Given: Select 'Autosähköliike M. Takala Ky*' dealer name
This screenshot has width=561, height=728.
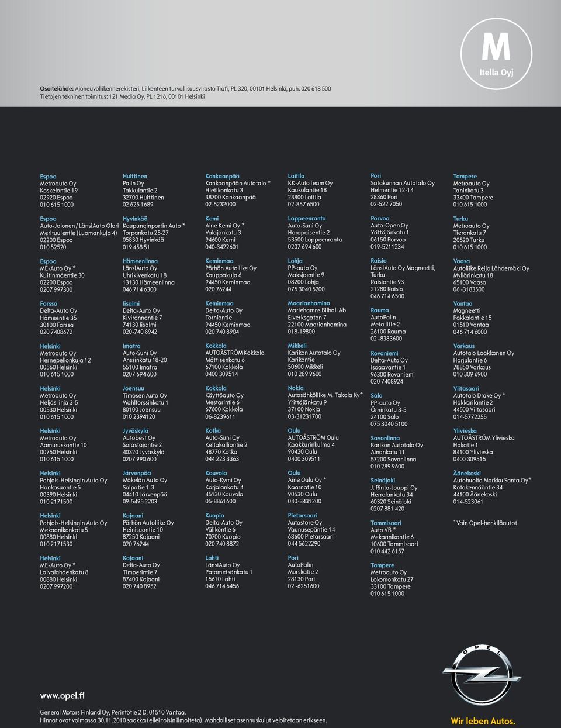Looking at the screenshot, I should (x=325, y=395).
